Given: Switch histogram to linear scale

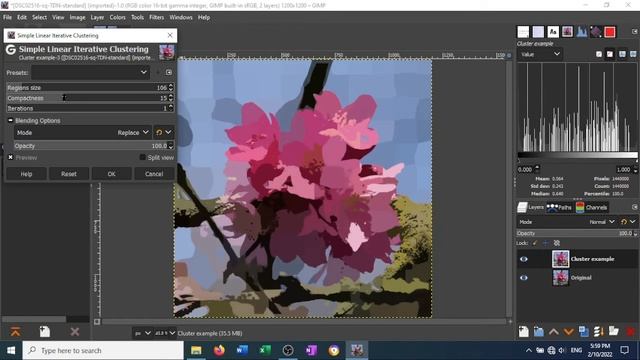Looking at the screenshot, I should pyautogui.click(x=599, y=54).
